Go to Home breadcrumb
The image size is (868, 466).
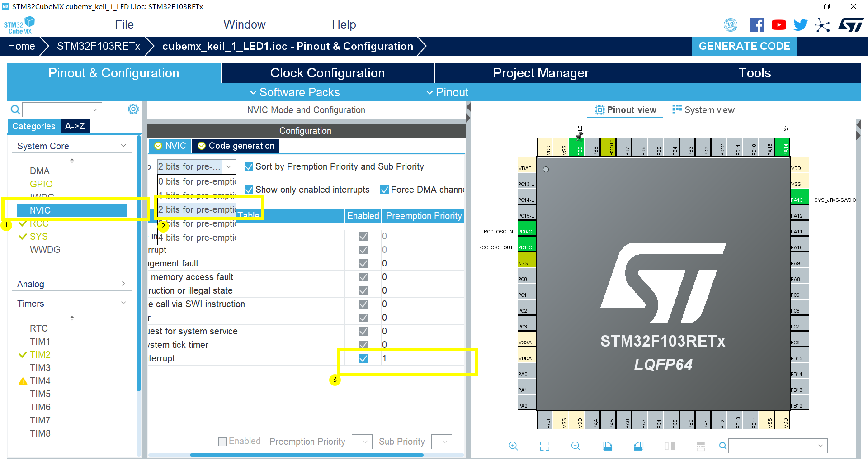pos(21,46)
